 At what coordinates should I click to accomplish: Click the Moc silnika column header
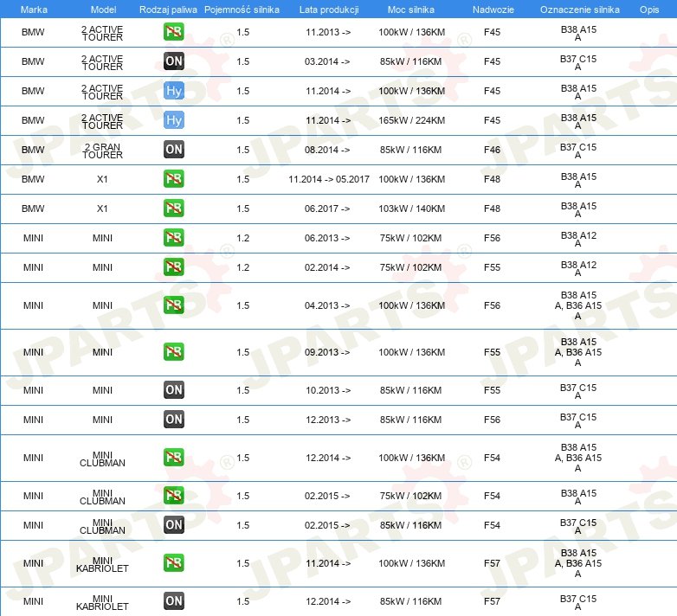[410, 10]
